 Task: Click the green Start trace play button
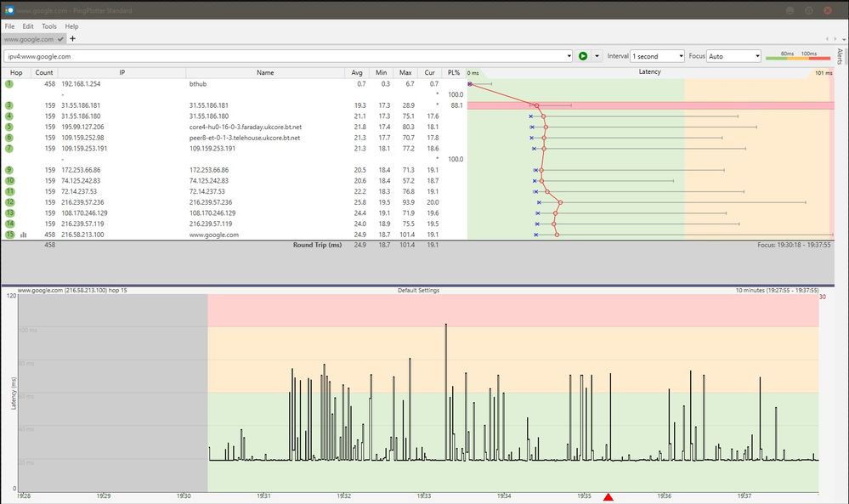pos(583,56)
